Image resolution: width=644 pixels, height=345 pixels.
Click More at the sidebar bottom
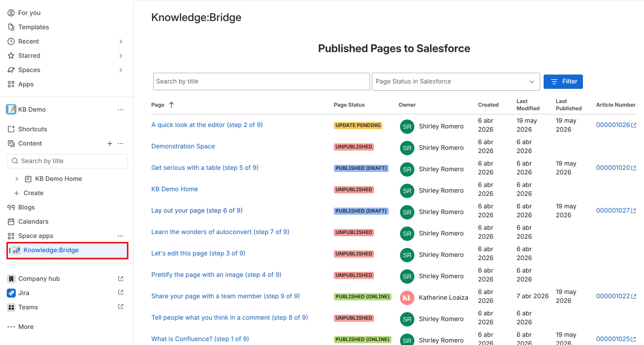(x=26, y=327)
